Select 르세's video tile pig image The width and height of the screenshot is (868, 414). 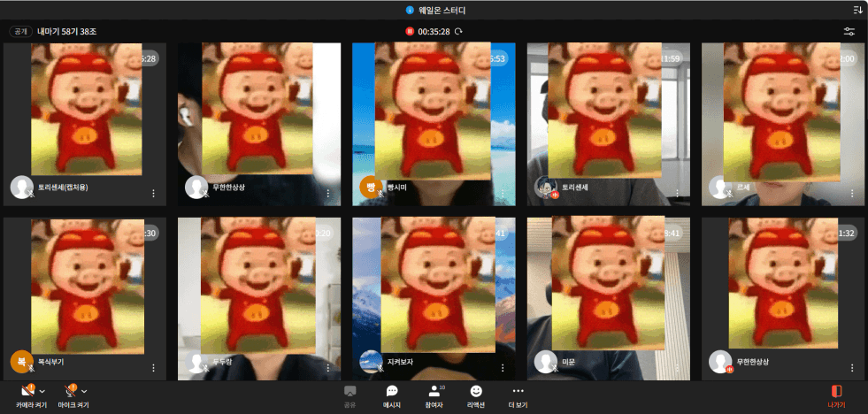(x=781, y=112)
